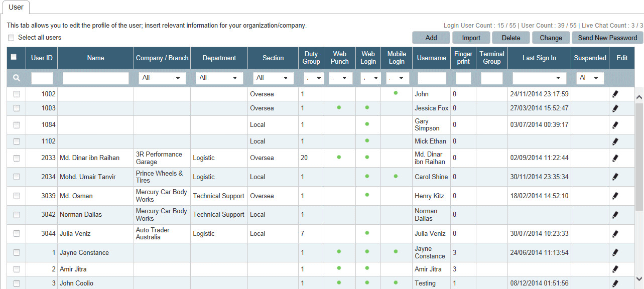
Task: Click edit pencil for Gary Simpson row
Action: (615, 125)
